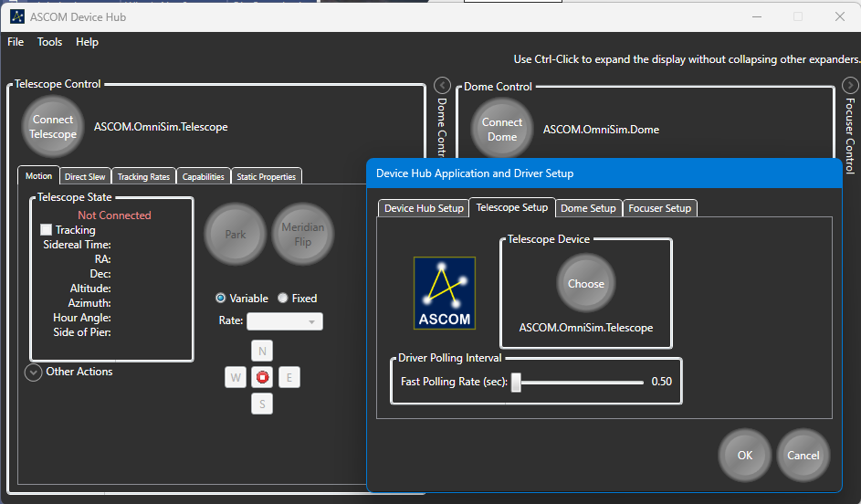The image size is (861, 504).
Task: Select the Fixed rate radio button
Action: 283,299
